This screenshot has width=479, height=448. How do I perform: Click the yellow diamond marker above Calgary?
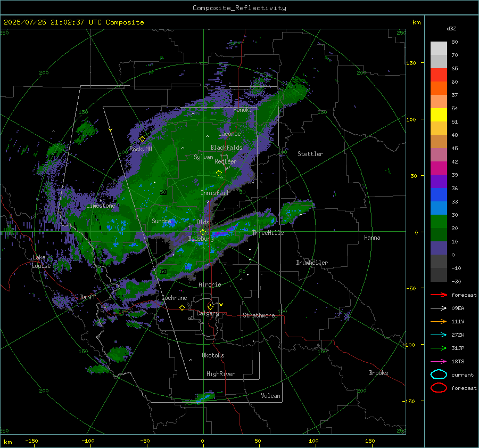tap(210, 307)
